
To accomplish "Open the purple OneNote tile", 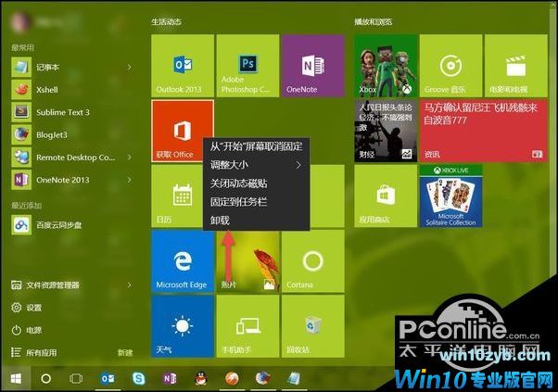I will 312,66.
